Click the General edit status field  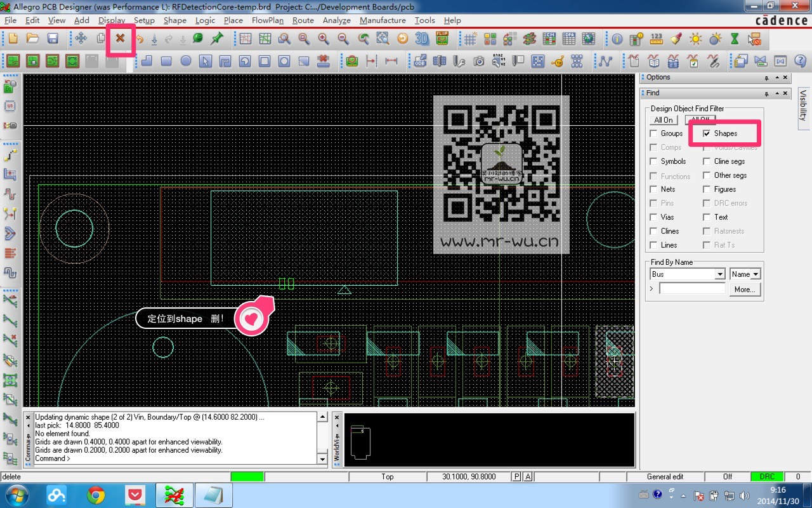coord(665,477)
